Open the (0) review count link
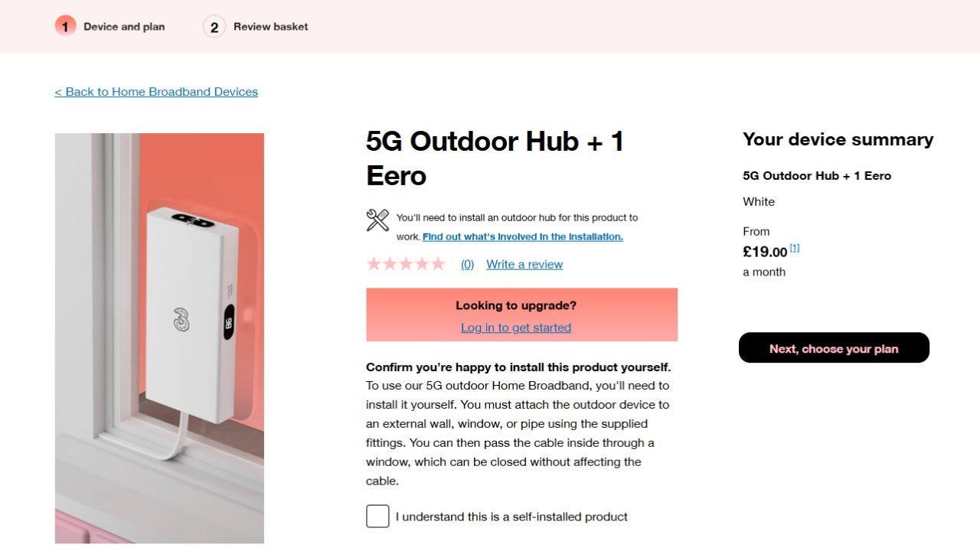980x551 pixels. click(467, 265)
